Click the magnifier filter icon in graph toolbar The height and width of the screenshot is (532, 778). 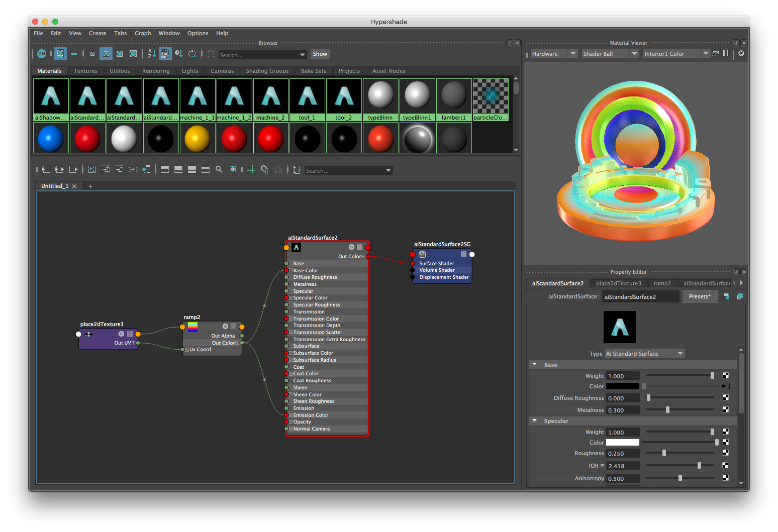219,170
